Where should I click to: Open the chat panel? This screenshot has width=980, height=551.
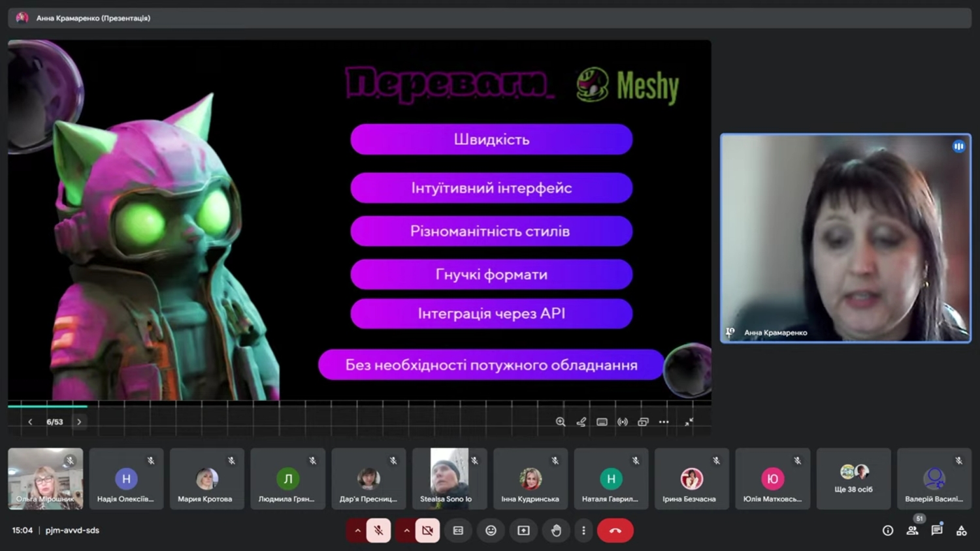coord(937,530)
